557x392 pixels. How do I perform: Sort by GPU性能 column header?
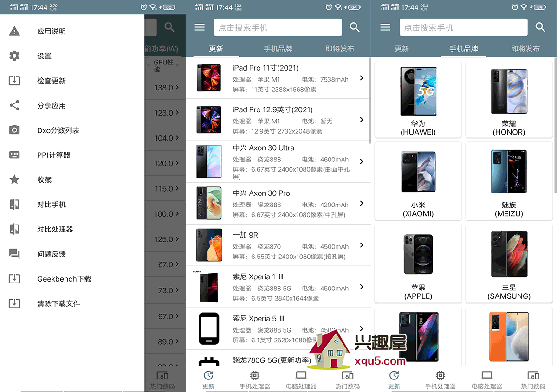pyautogui.click(x=163, y=65)
